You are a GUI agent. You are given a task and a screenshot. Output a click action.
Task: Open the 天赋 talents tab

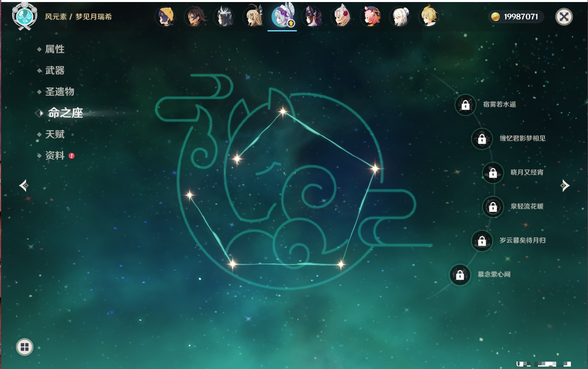pyautogui.click(x=55, y=134)
